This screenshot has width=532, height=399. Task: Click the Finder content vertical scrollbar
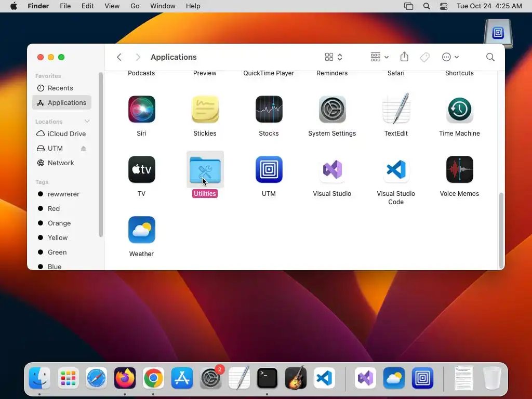501,231
